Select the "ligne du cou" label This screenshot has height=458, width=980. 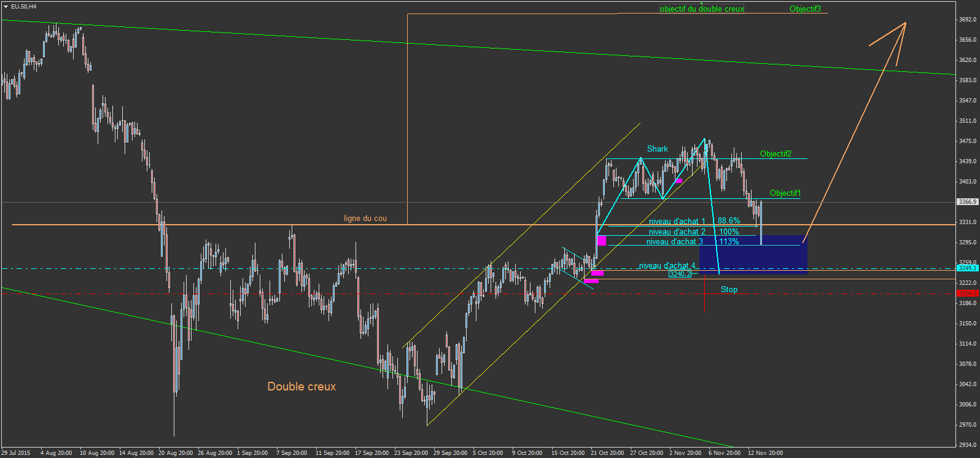tap(365, 219)
